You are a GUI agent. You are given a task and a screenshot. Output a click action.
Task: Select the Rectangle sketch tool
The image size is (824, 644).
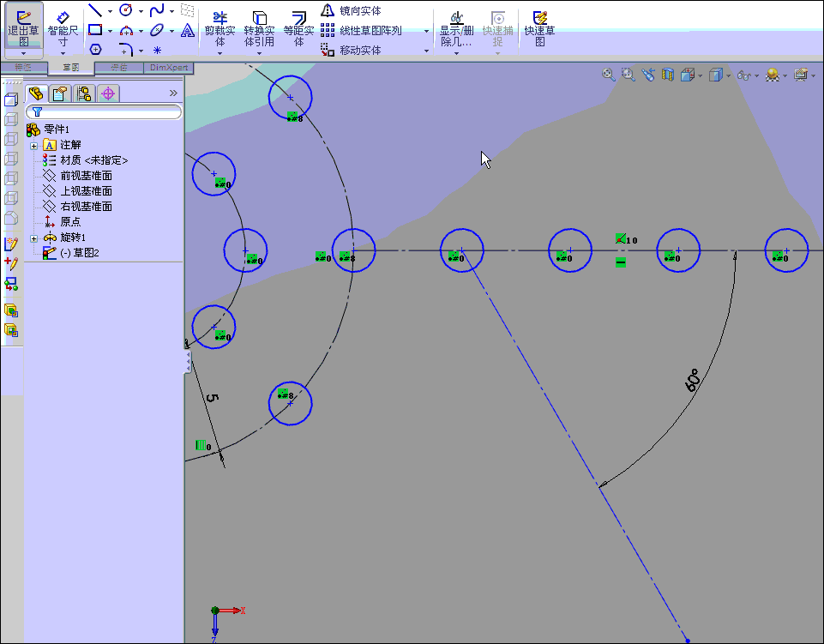coord(95,30)
